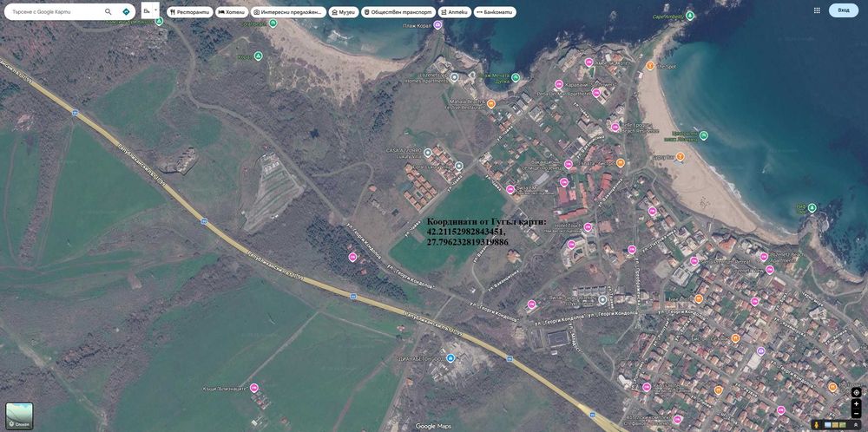Select the Музеи category chip
The image size is (868, 432).
tap(344, 11)
